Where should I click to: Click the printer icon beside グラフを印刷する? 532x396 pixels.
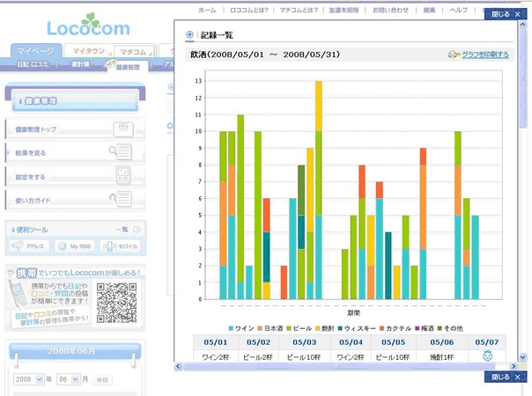coord(454,55)
